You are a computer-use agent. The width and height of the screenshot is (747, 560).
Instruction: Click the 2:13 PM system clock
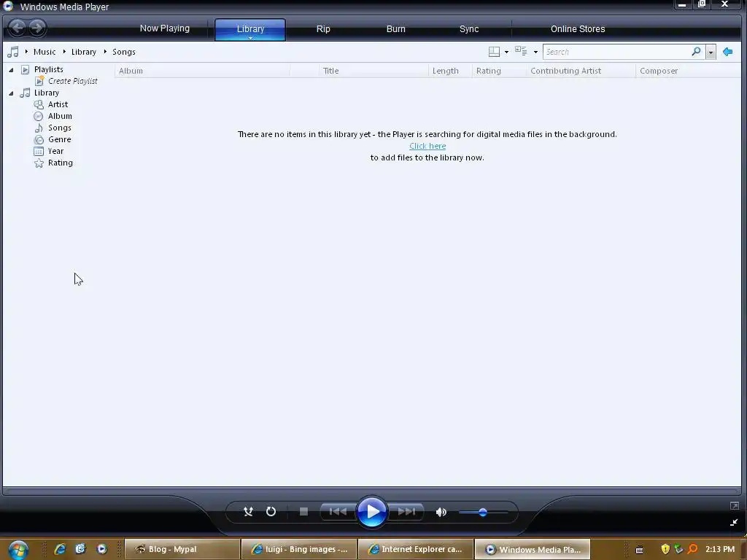coord(720,550)
